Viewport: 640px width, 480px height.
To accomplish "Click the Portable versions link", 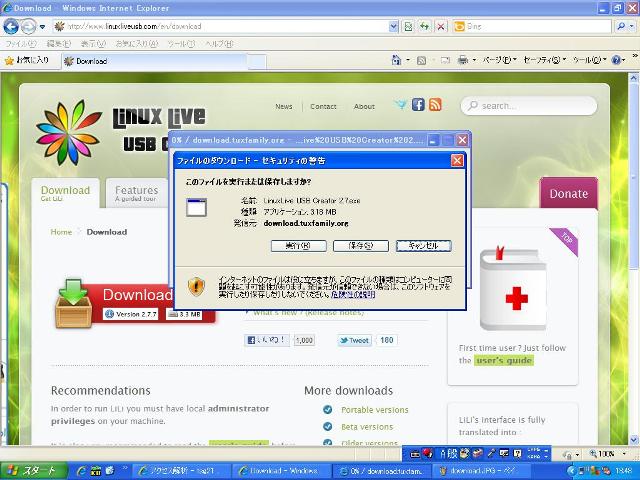I will click(x=374, y=410).
